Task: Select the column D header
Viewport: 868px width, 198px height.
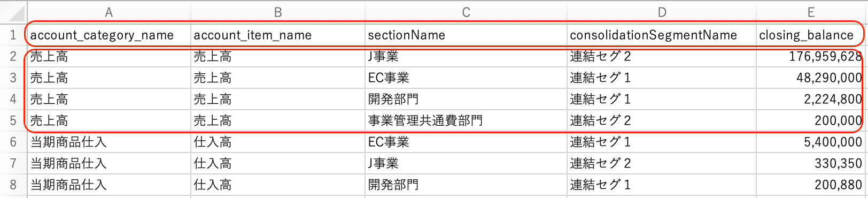Action: click(662, 12)
